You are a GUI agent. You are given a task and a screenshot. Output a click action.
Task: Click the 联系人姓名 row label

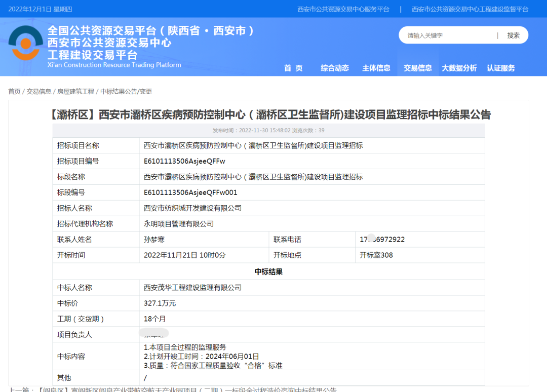(74, 240)
